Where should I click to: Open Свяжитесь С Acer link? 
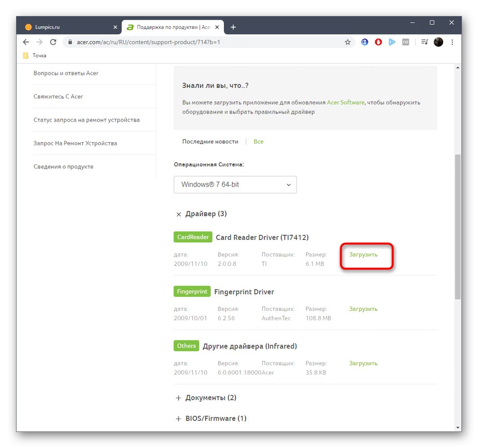(58, 97)
